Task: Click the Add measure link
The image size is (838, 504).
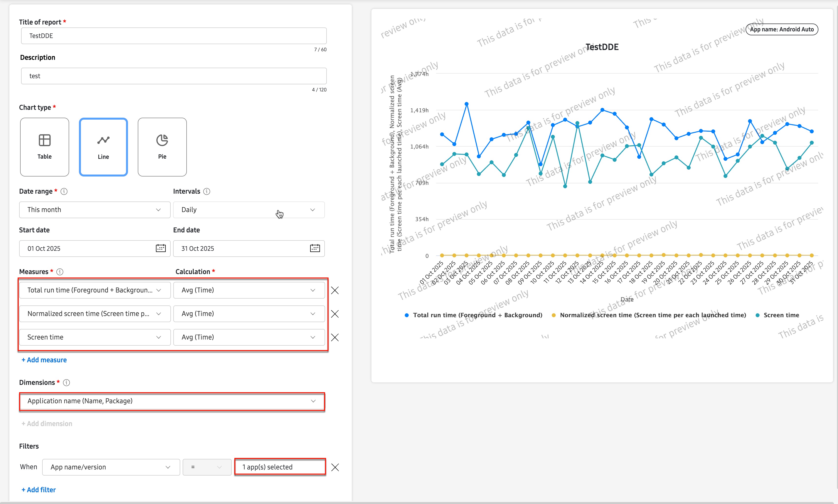Action: pyautogui.click(x=44, y=360)
